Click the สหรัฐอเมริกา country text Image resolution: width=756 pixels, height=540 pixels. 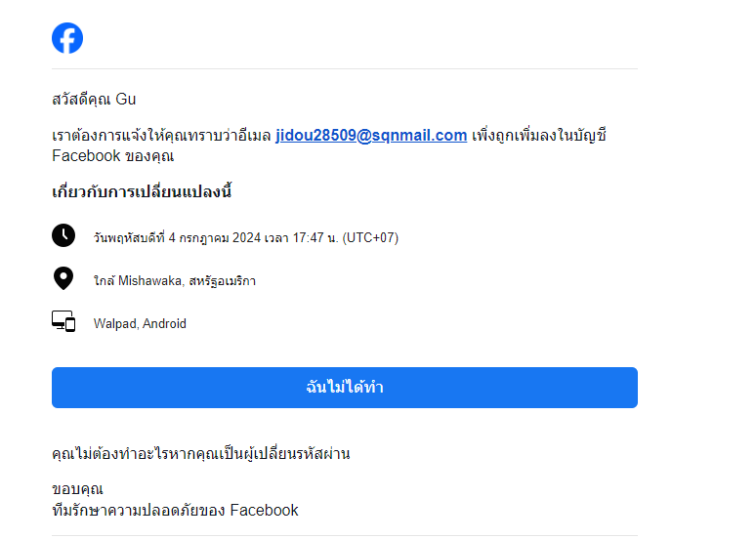pos(223,280)
